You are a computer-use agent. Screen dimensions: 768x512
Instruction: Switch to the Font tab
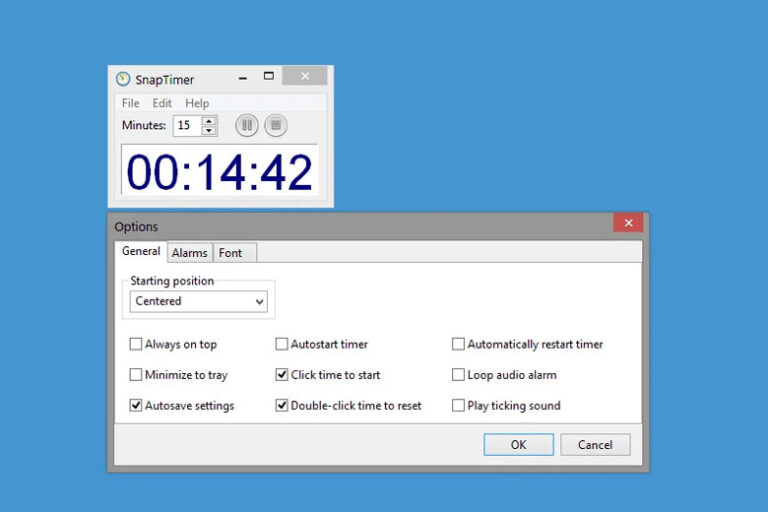231,253
